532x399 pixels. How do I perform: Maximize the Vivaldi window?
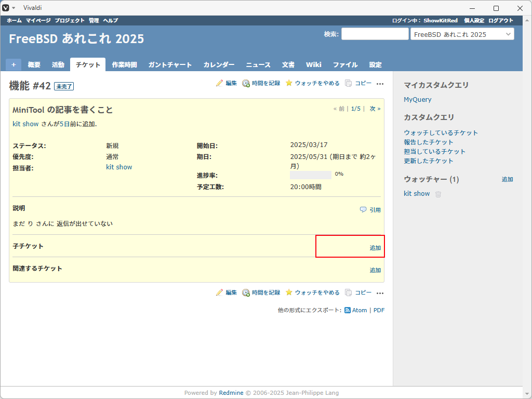click(496, 8)
